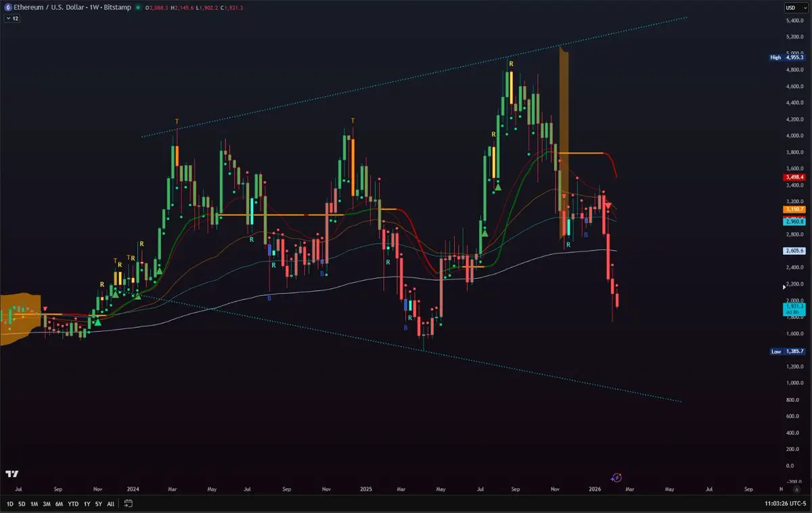Click the open value 2,088.3
812x513 pixels.
(x=160, y=7)
